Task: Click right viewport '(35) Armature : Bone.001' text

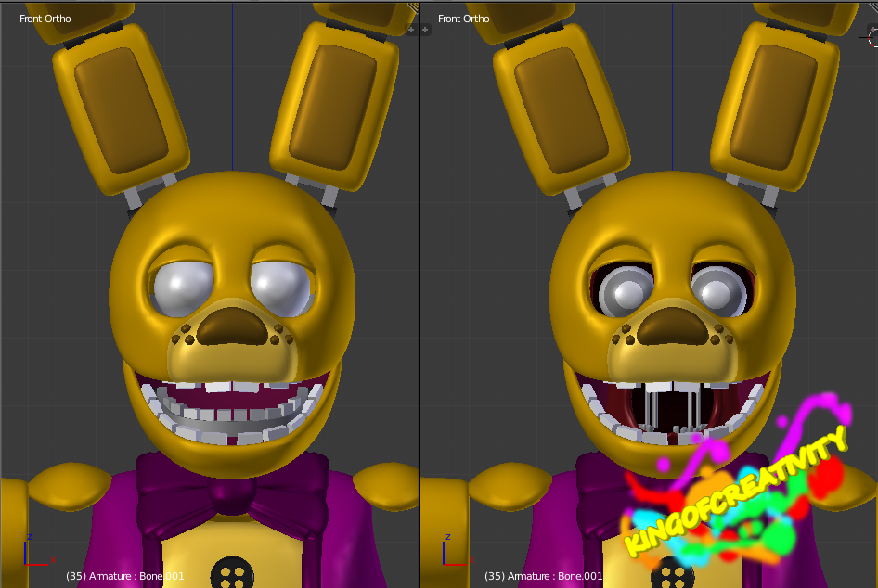Action: (543, 576)
